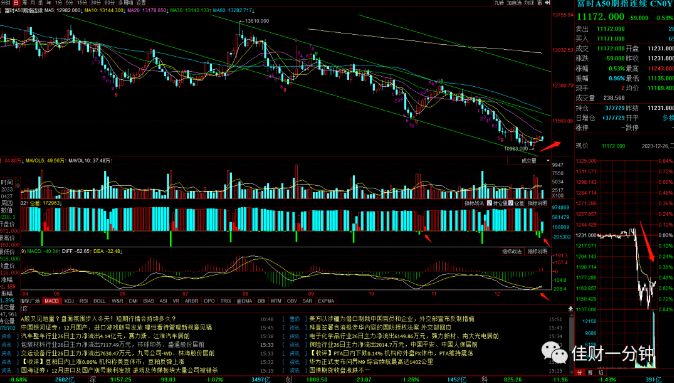Open the 华为正式发布问界M9 news item
Viewport: 674px width, 383px height.
(371, 361)
